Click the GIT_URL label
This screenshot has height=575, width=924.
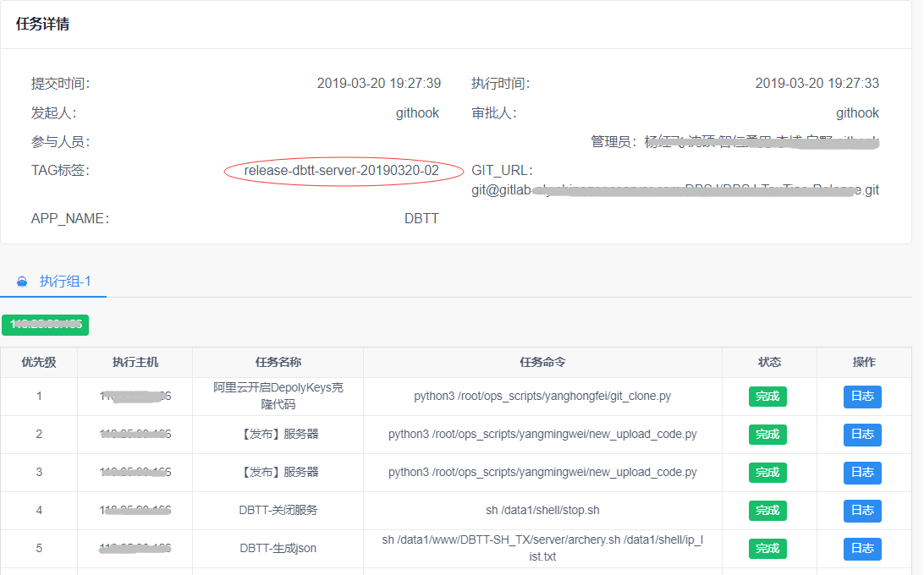coord(502,171)
